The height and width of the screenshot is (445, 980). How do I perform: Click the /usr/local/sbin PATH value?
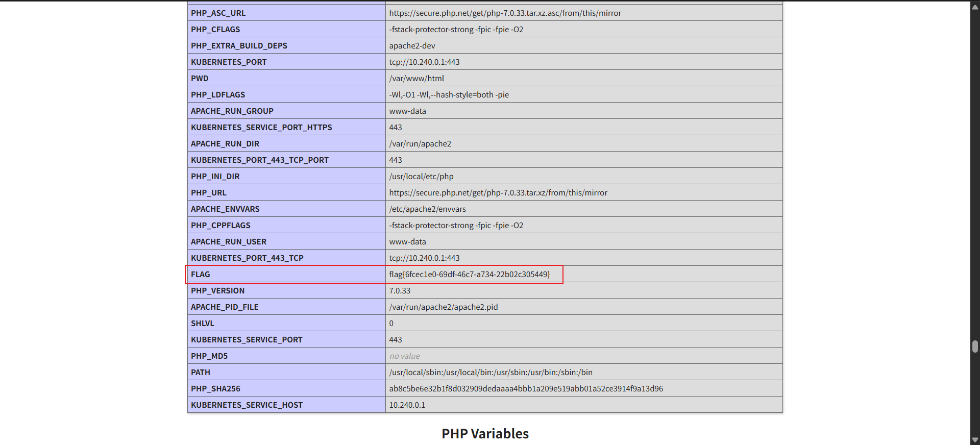pos(491,373)
